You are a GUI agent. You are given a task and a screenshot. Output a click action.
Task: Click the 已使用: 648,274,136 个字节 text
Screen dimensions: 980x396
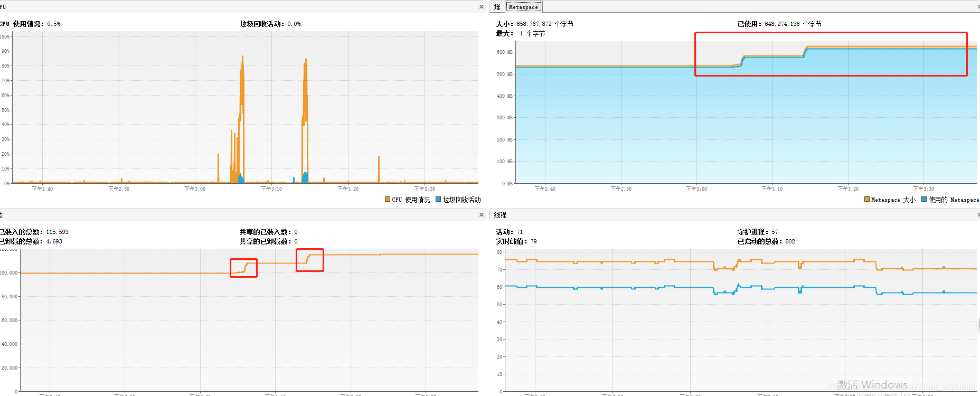click(779, 24)
